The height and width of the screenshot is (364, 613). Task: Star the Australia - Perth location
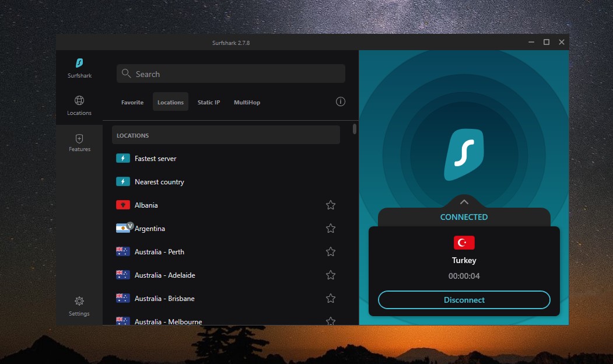(331, 251)
